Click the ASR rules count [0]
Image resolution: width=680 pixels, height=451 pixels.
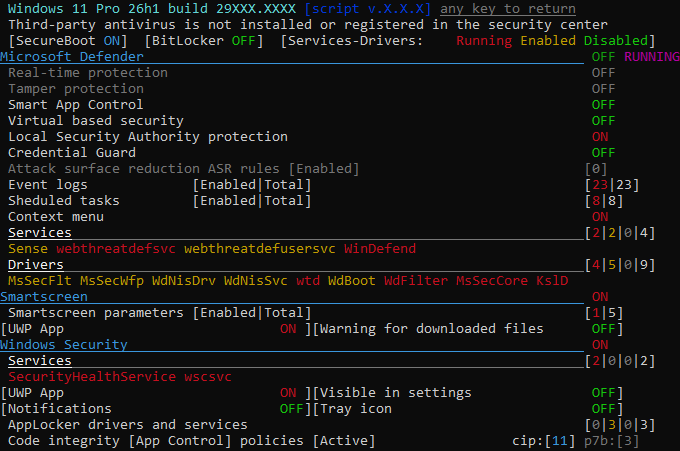tap(596, 169)
